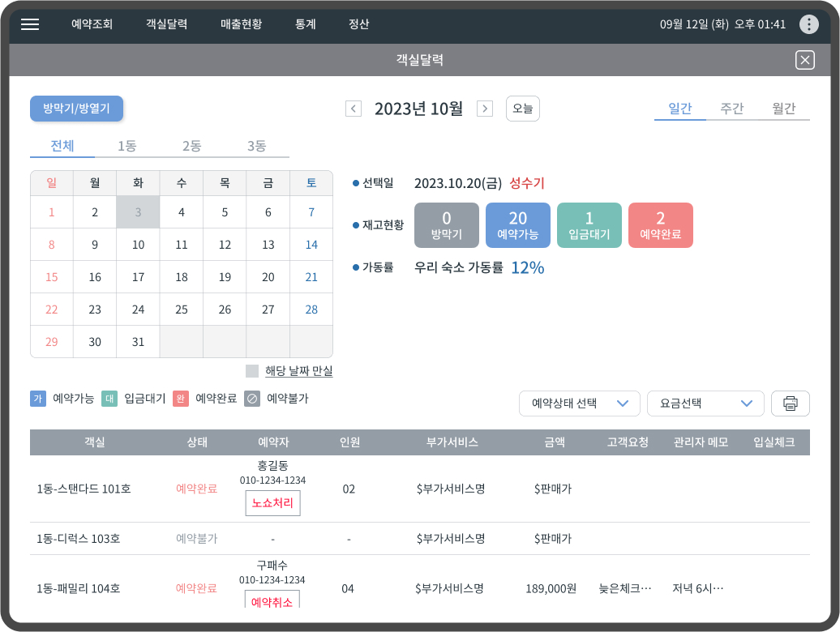The height and width of the screenshot is (632, 840).
Task: Click the 객실 column header
Action: (x=95, y=442)
